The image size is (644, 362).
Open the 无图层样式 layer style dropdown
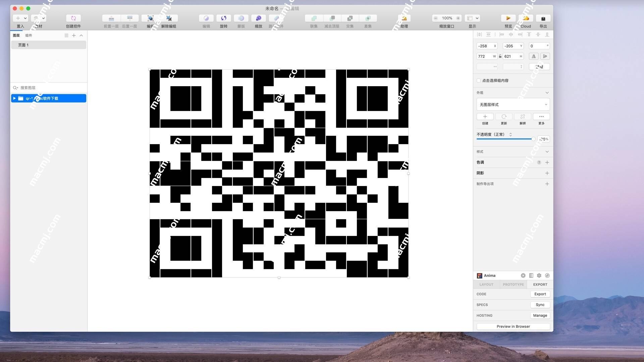point(513,105)
